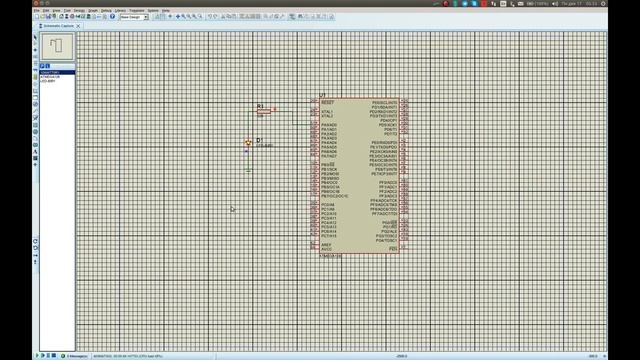Select the U1 microcontroller chip body
Image resolution: width=640 pixels, height=360 pixels.
(x=359, y=176)
